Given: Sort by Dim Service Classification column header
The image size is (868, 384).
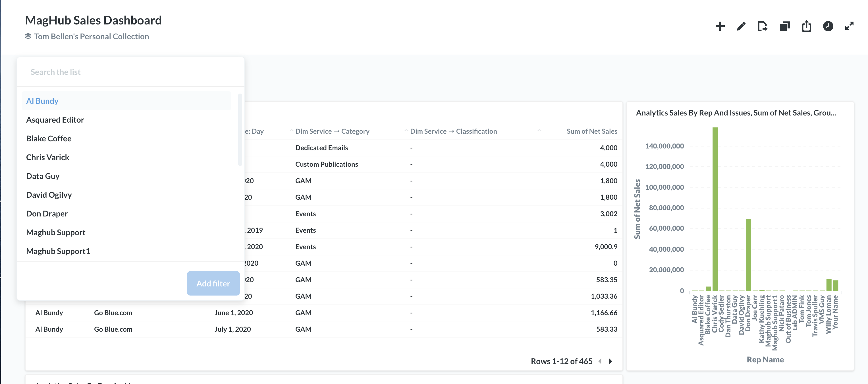Looking at the screenshot, I should tap(453, 131).
